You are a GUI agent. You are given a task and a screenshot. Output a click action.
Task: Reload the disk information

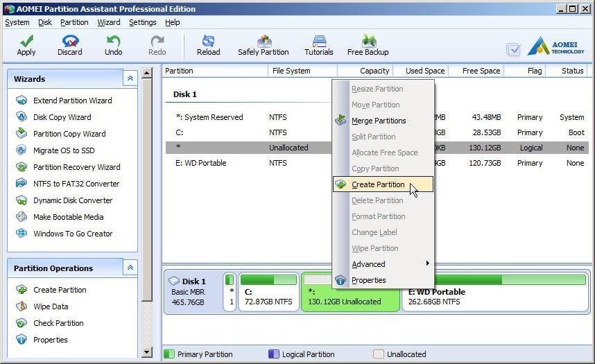(x=208, y=45)
